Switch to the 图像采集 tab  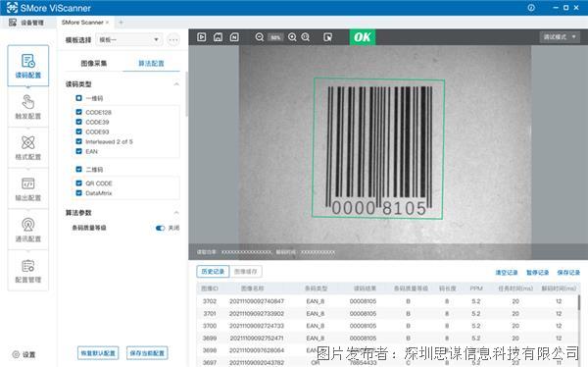coord(94,63)
